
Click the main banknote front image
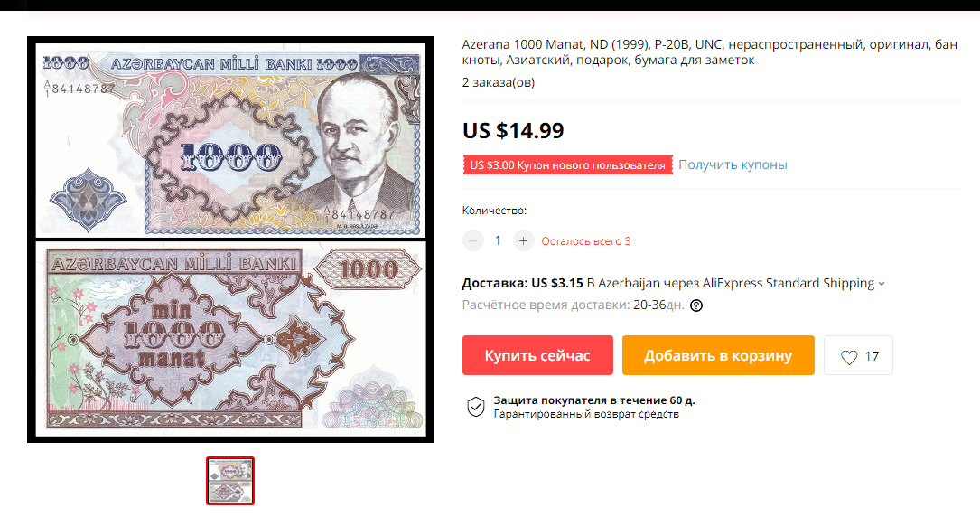230,140
